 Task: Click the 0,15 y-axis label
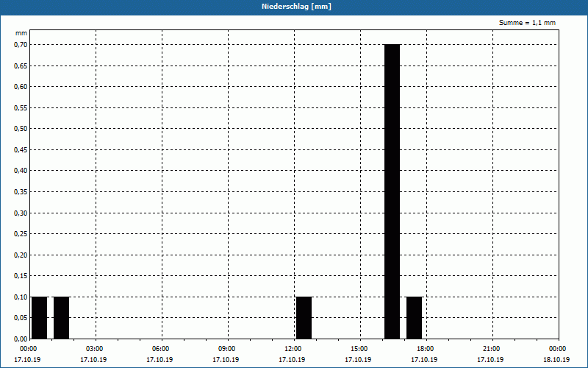coord(21,276)
